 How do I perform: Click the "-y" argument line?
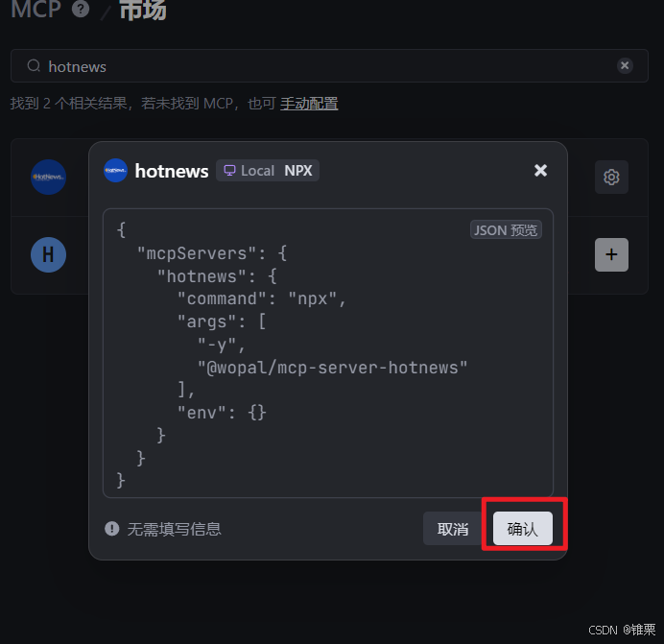click(x=222, y=345)
